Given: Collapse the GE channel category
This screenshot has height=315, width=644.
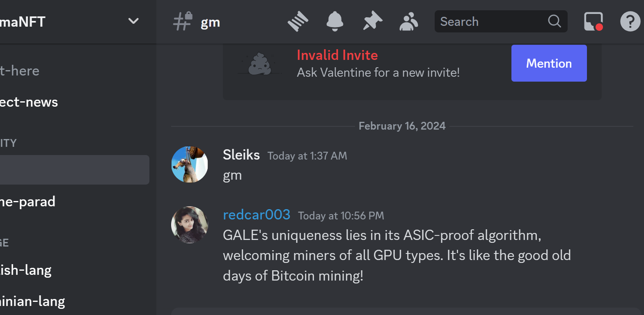Looking at the screenshot, I should [x=5, y=243].
